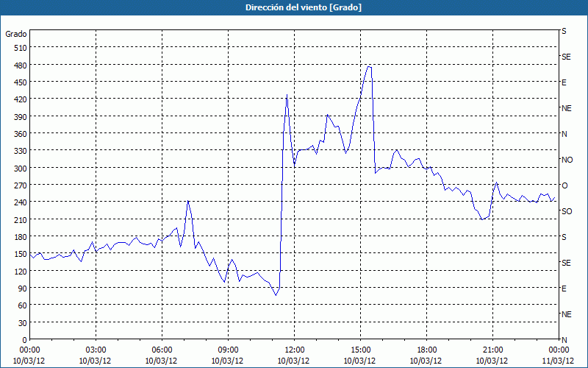Pick the '390' degree label

(x=21, y=117)
